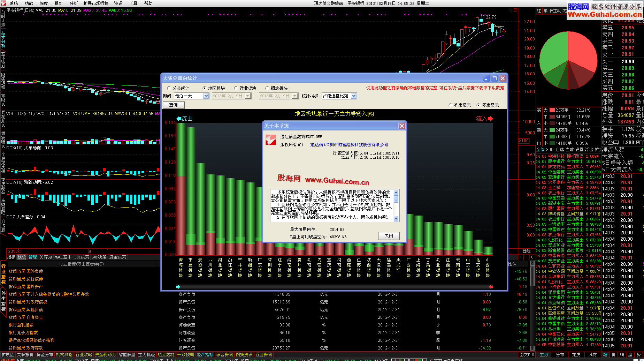This screenshot has width=644, height=361.
Task: Click the 价 price view button
Action: (x=613, y=355)
